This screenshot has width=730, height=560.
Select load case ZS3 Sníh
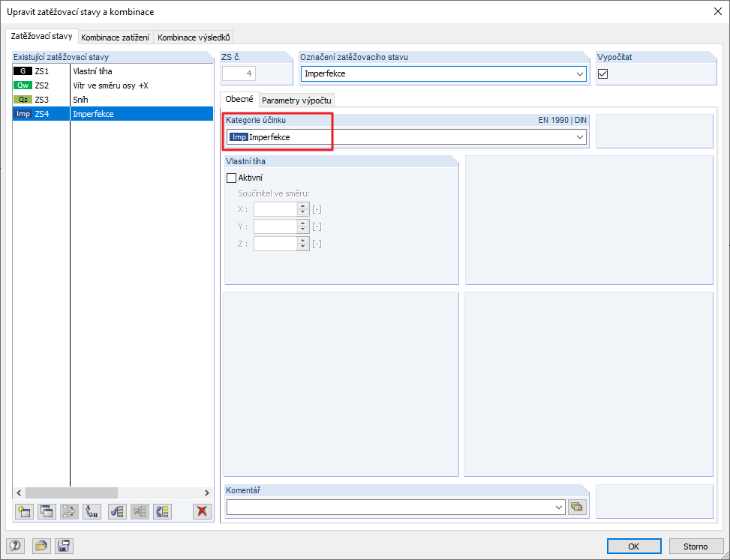[x=113, y=100]
